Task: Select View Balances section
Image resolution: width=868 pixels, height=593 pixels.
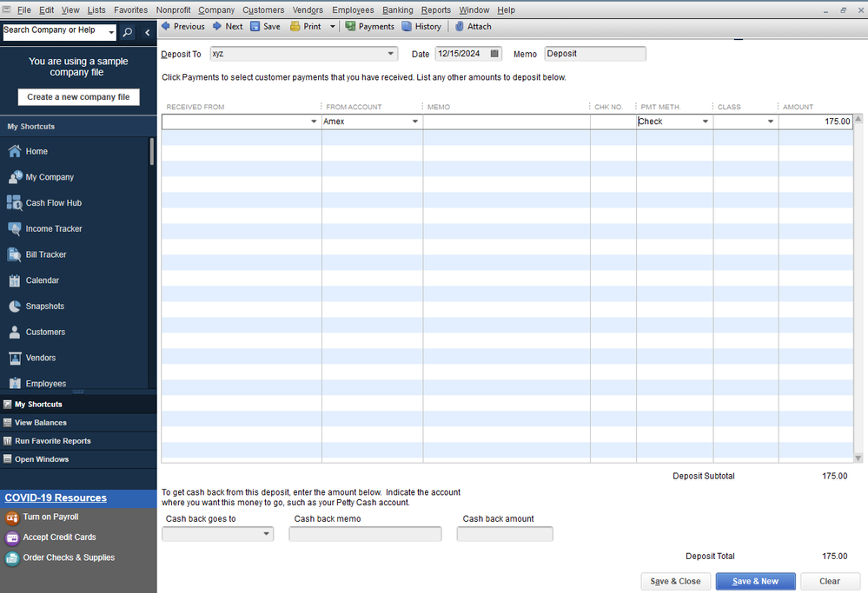Action: [78, 423]
